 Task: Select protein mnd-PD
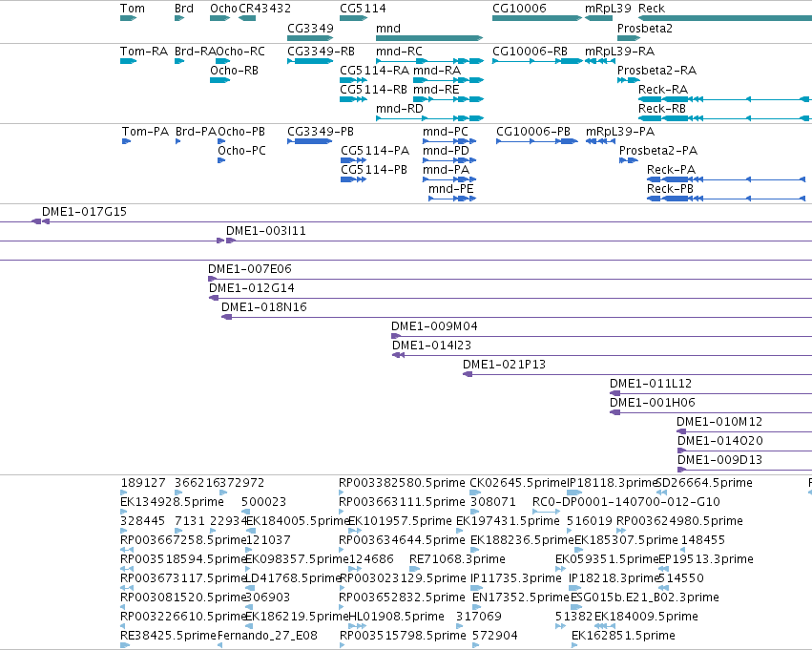click(449, 160)
